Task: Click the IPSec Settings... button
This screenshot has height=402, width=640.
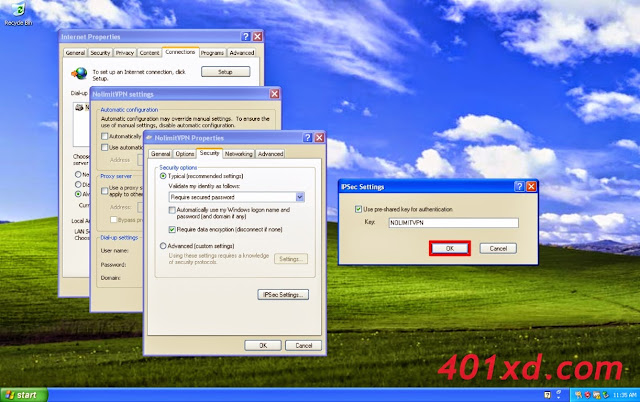Action: 283,295
